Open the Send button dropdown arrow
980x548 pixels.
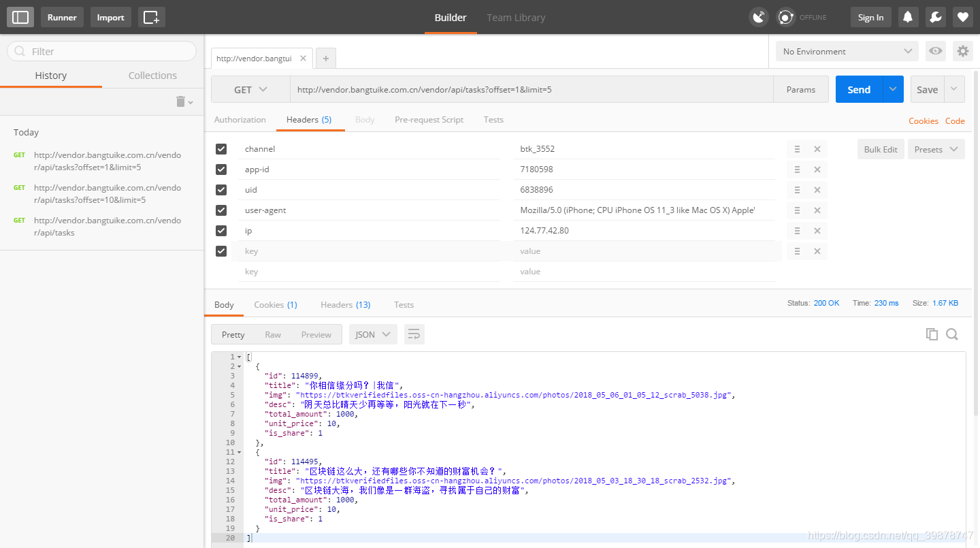point(893,89)
